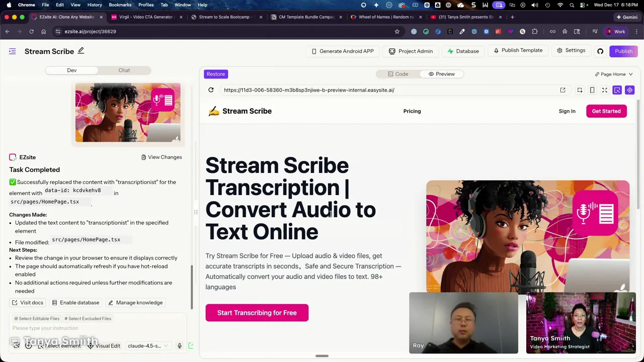
Task: Select the screenshot capture icon in preview toolbar
Action: (580, 90)
